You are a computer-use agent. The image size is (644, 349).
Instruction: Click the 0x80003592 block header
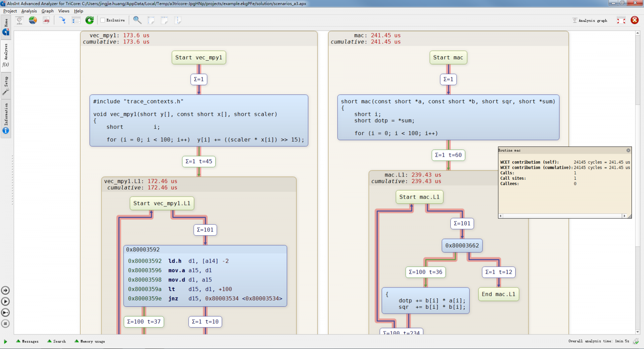pyautogui.click(x=205, y=250)
